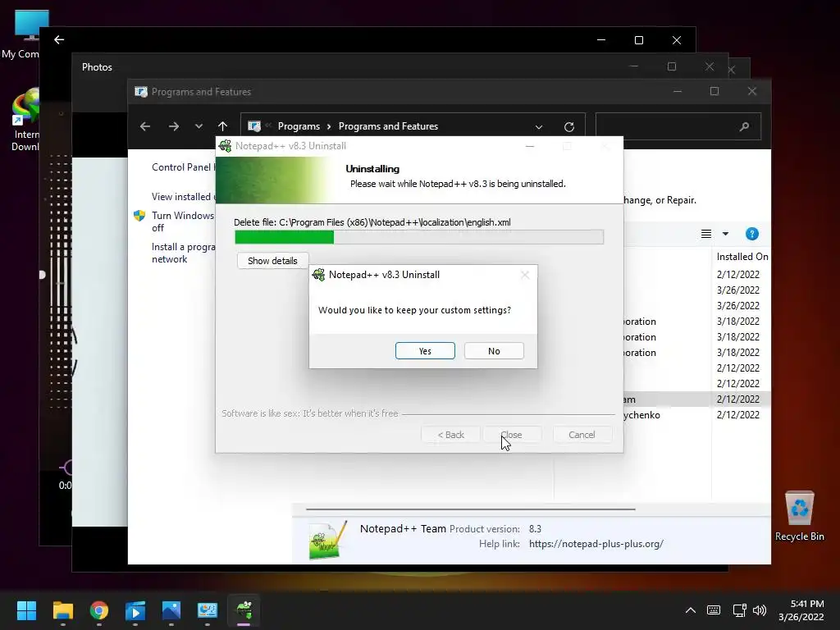Click the Notepad++ icon in uninstaller title bar
Image resolution: width=840 pixels, height=630 pixels.
[225, 146]
